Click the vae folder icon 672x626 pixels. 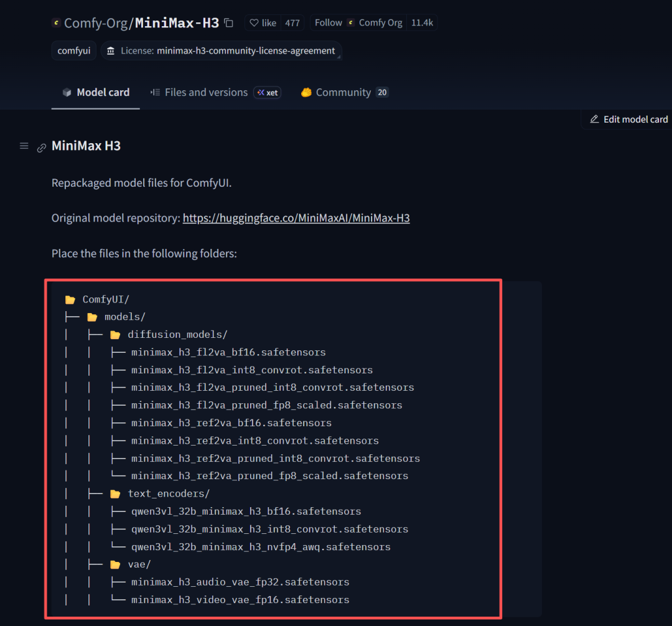click(115, 565)
